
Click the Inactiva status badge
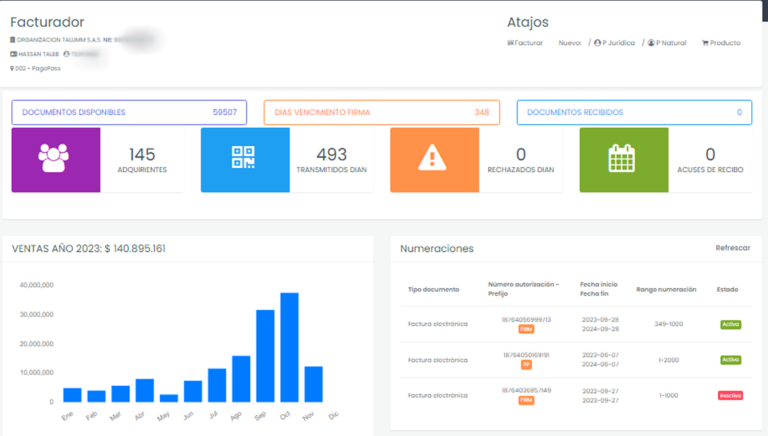coord(730,395)
